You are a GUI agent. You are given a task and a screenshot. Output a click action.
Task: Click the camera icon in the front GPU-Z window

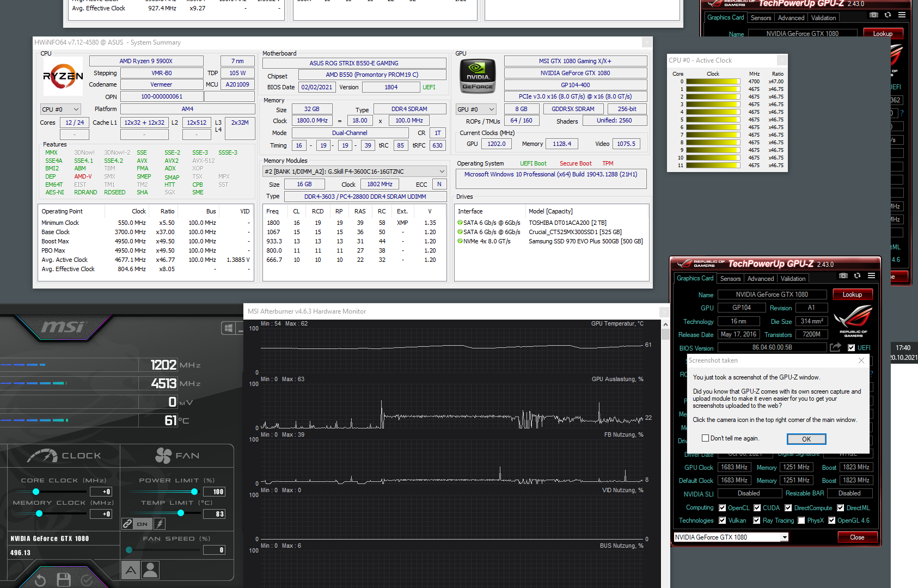(x=843, y=276)
